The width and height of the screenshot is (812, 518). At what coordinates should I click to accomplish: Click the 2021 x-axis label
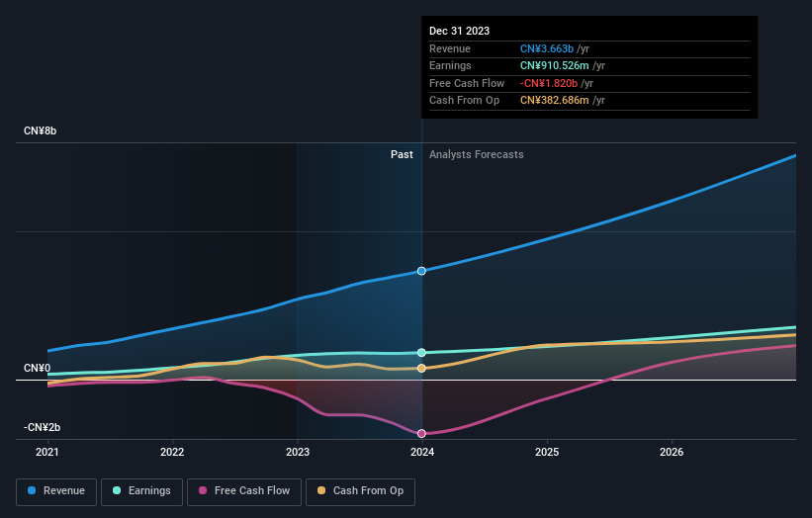pyautogui.click(x=47, y=453)
